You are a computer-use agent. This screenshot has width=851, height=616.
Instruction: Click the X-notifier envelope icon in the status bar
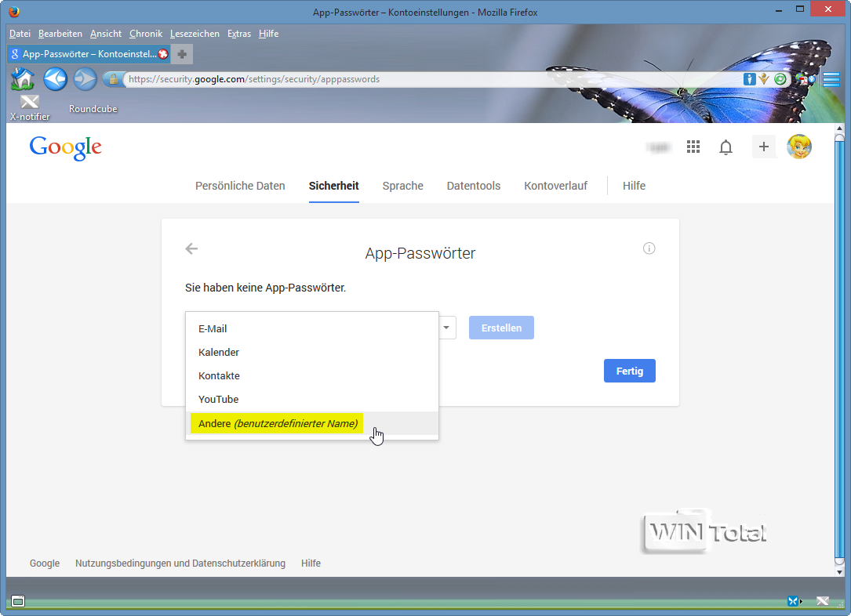tap(822, 601)
